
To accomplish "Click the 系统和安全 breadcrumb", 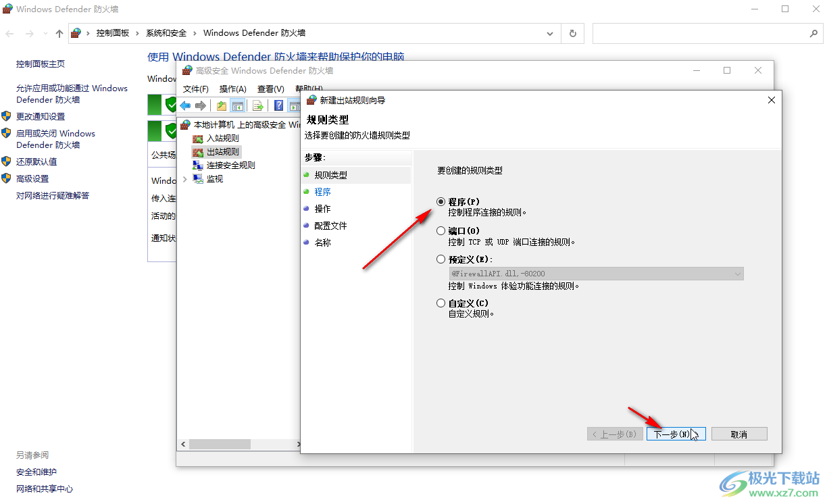I will click(166, 33).
